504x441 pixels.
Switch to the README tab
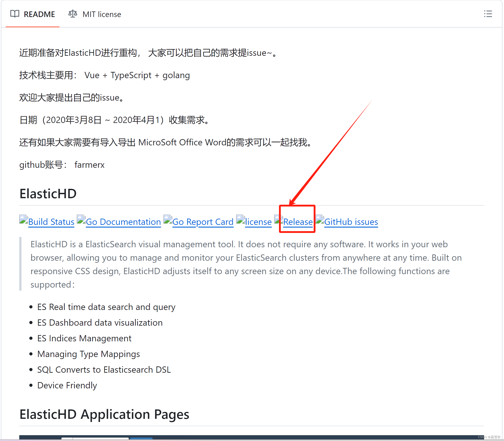pyautogui.click(x=39, y=14)
